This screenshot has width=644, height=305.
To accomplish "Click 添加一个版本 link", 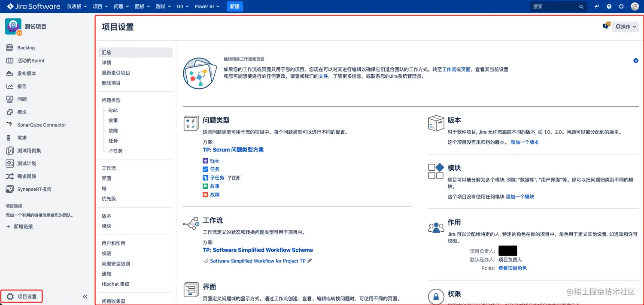I will point(525,142).
